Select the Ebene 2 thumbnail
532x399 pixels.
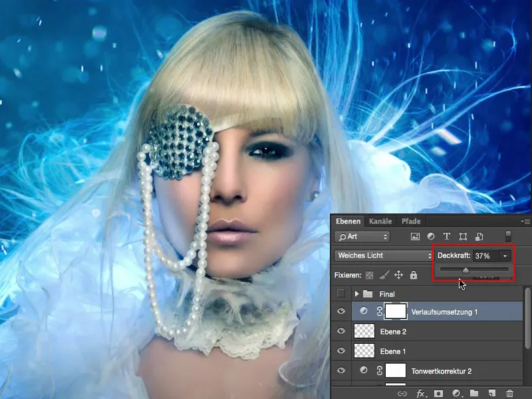pyautogui.click(x=364, y=331)
